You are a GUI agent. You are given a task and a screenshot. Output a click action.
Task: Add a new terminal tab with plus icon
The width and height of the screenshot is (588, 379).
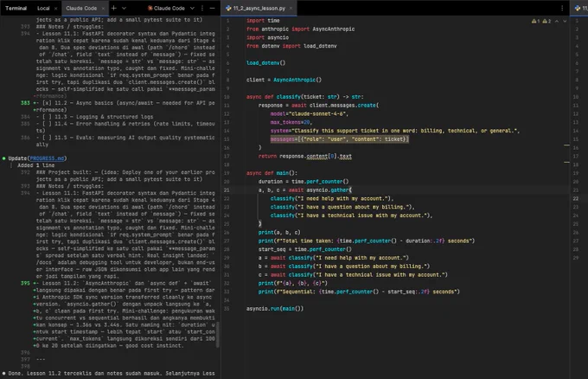[114, 8]
